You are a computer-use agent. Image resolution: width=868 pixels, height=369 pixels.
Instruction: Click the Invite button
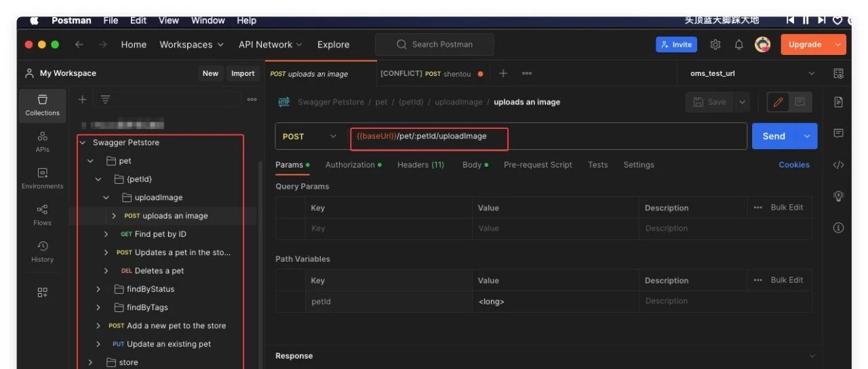[675, 45]
